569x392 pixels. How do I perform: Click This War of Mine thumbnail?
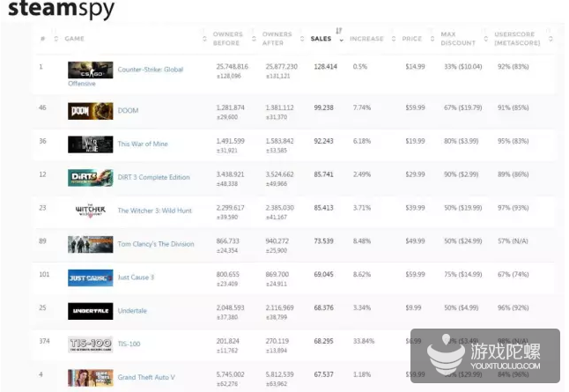[x=91, y=144]
